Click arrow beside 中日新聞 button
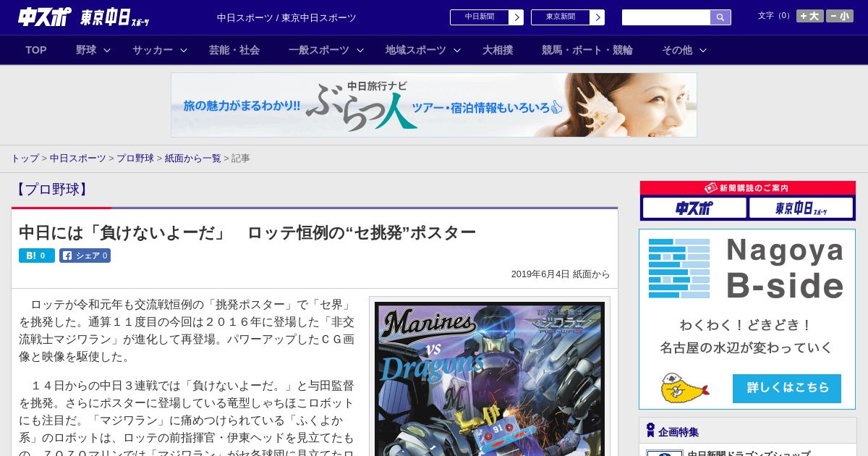 point(516,17)
